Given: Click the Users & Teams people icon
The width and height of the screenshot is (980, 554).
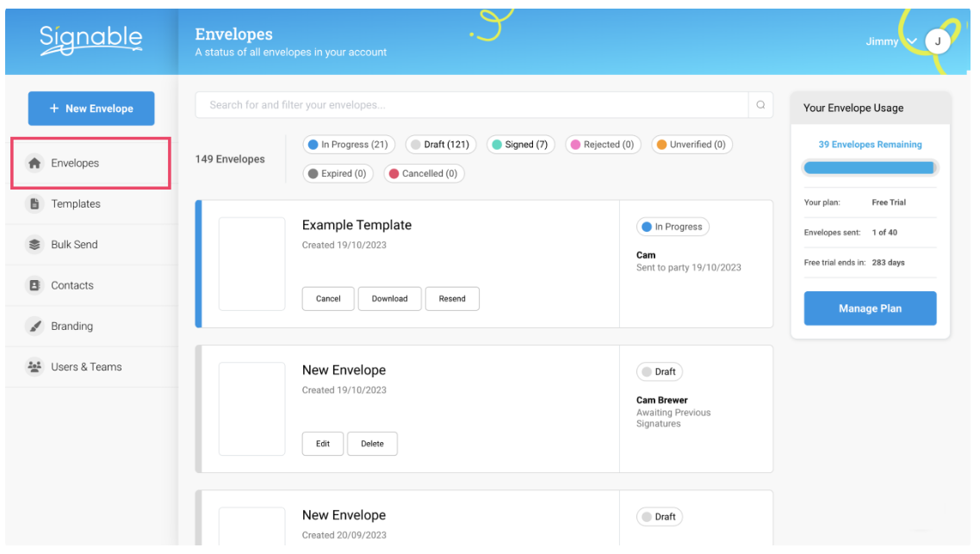Looking at the screenshot, I should pos(34,367).
